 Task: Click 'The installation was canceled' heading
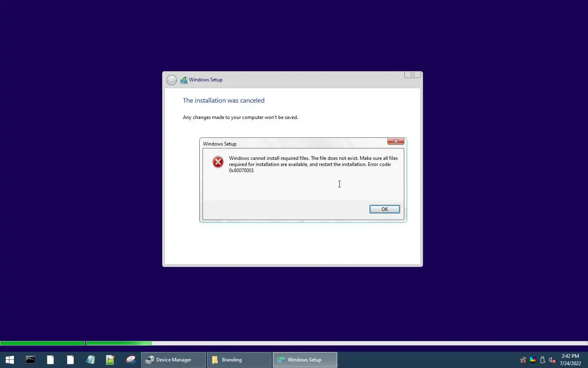coord(224,101)
